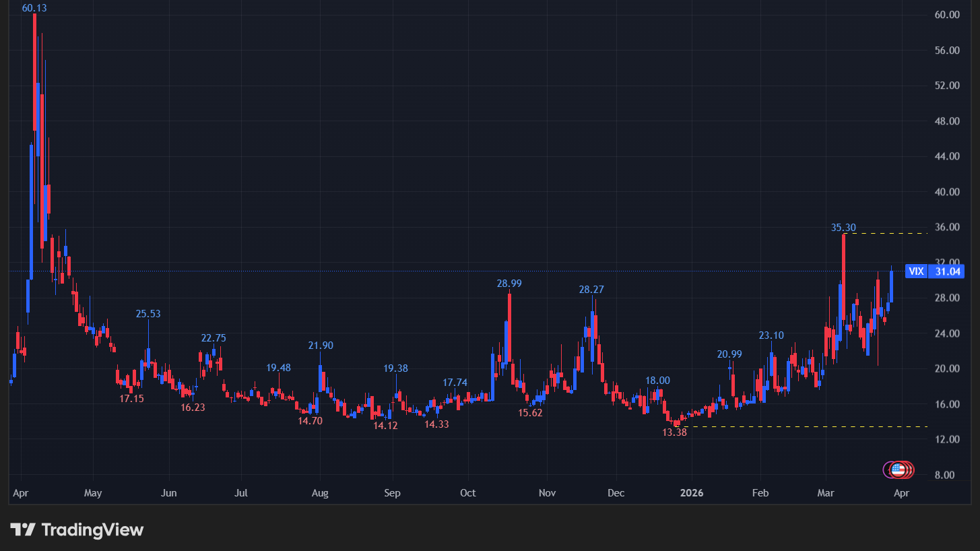The width and height of the screenshot is (980, 551).
Task: Click the 14.12 September low label
Action: 385,426
